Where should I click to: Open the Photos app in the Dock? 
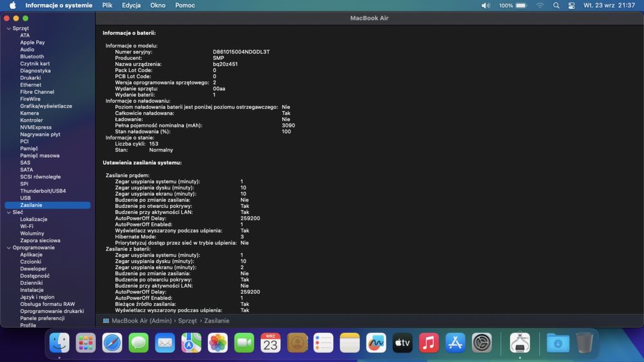[218, 343]
